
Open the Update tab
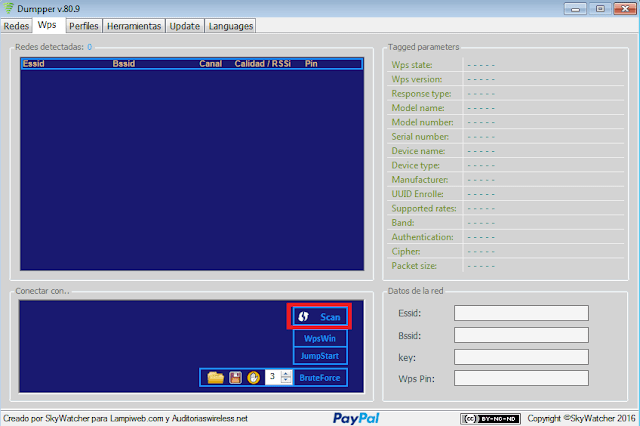[x=184, y=26]
